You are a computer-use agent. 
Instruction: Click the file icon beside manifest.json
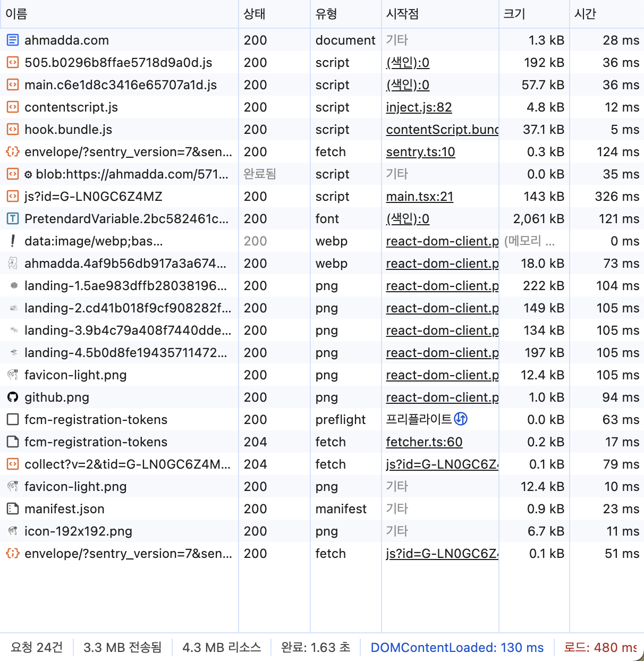(x=13, y=509)
